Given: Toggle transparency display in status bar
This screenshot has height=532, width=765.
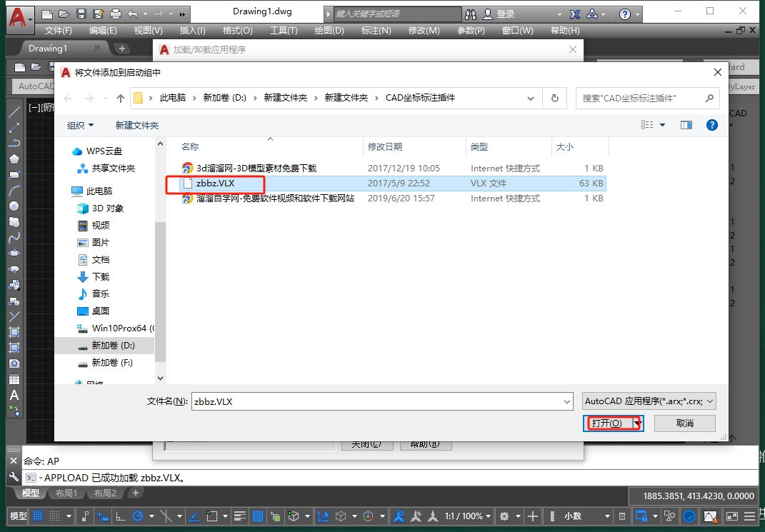Looking at the screenshot, I should point(258,516).
